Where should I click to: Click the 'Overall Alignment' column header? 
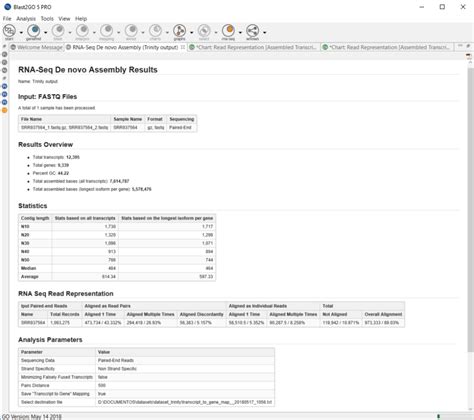click(383, 314)
